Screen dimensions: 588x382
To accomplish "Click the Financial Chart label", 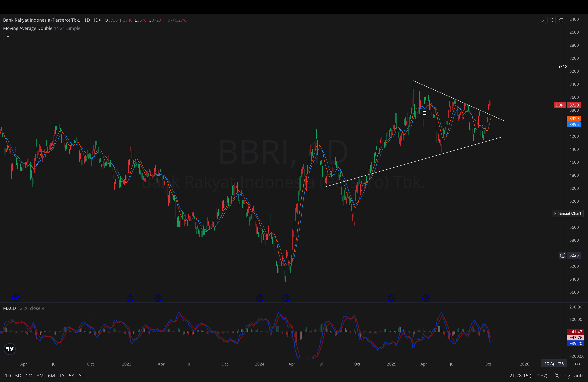I will pos(568,214).
